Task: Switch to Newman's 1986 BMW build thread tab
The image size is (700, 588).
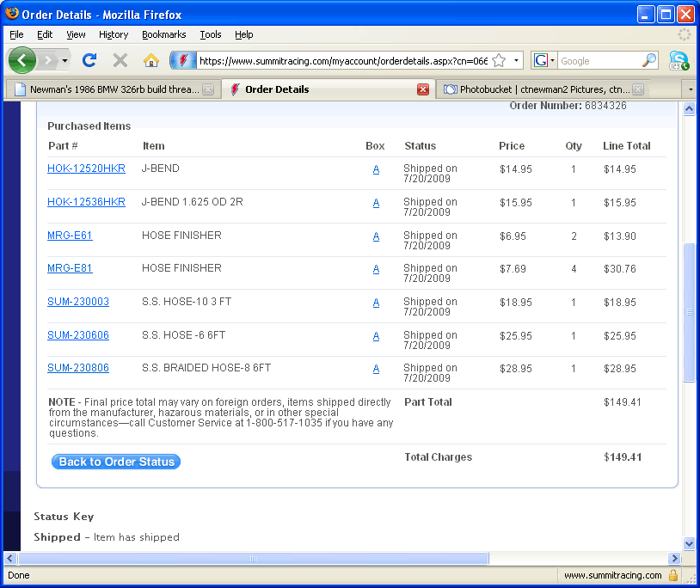Action: (x=114, y=89)
